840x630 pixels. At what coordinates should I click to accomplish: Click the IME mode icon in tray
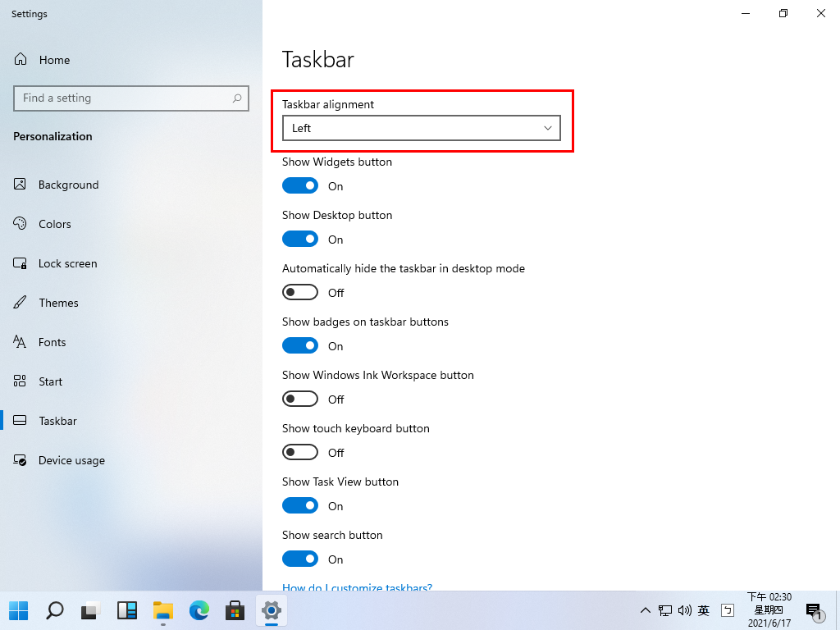[728, 610]
